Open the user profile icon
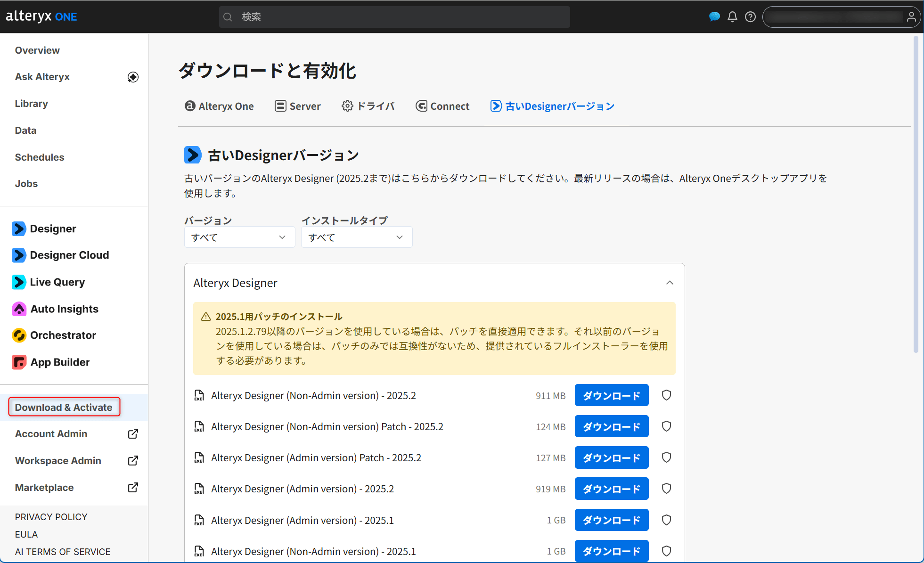924x563 pixels. [911, 17]
